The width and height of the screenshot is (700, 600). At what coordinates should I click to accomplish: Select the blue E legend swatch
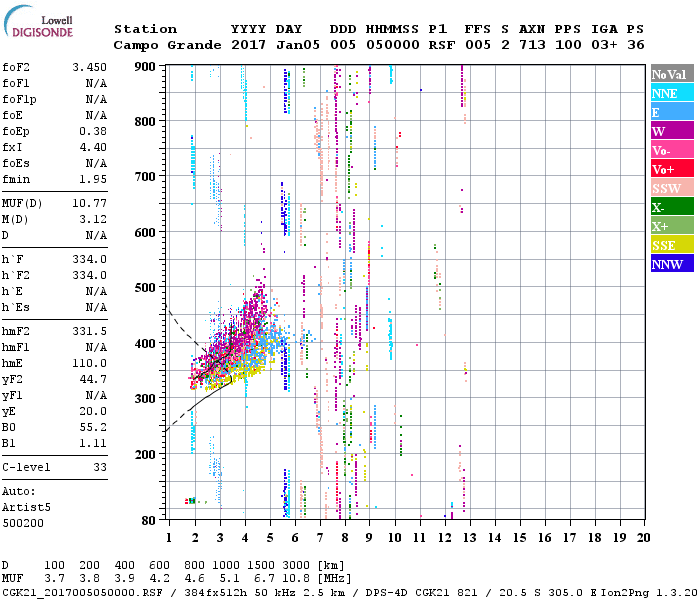(672, 112)
